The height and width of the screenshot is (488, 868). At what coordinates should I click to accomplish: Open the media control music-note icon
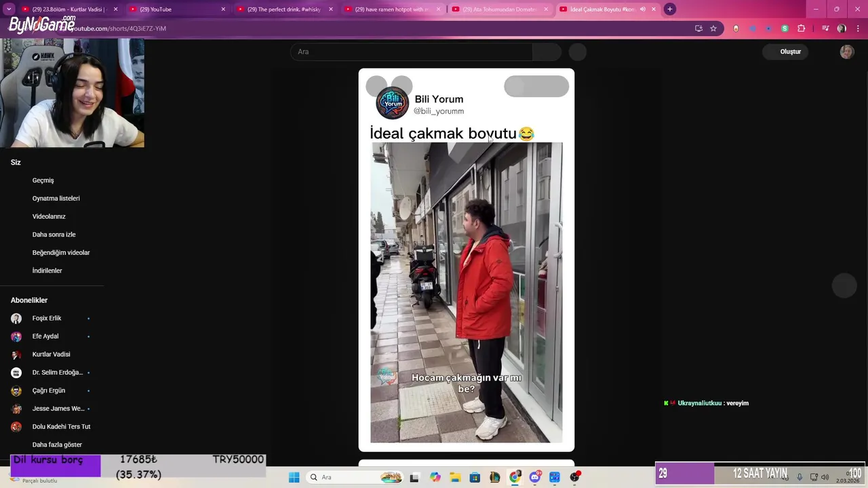825,28
